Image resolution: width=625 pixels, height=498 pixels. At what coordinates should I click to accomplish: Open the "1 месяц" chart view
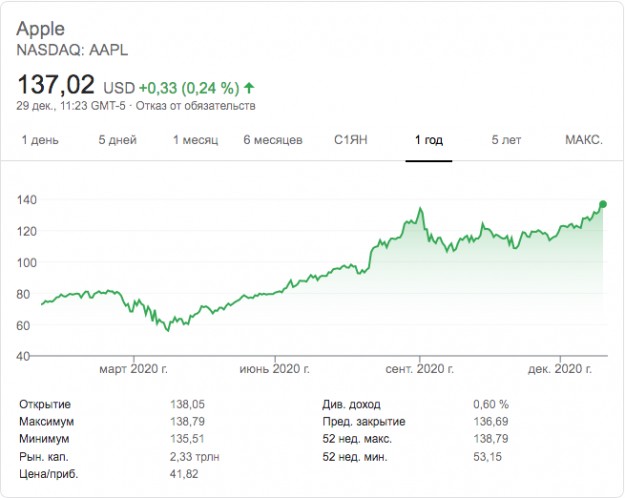tap(195, 140)
